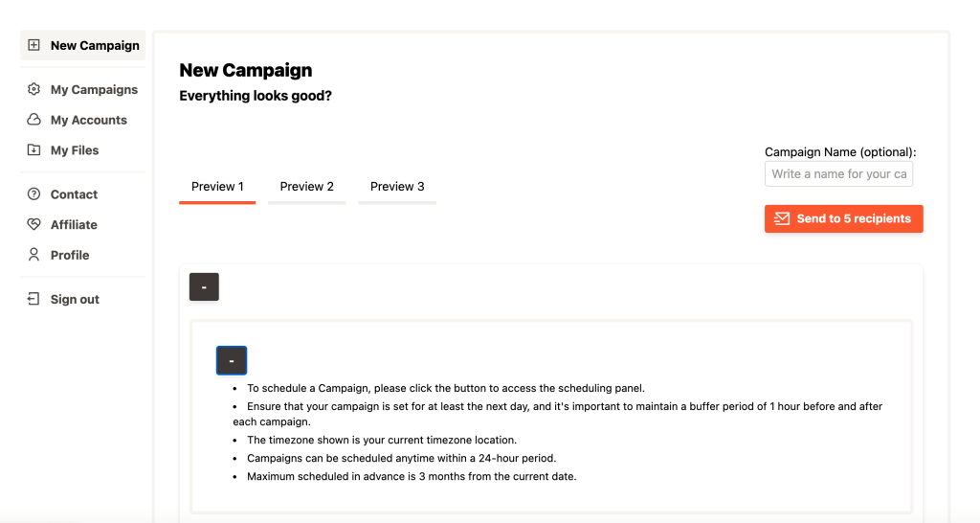Switch to the Preview 2 tab

coord(306,187)
